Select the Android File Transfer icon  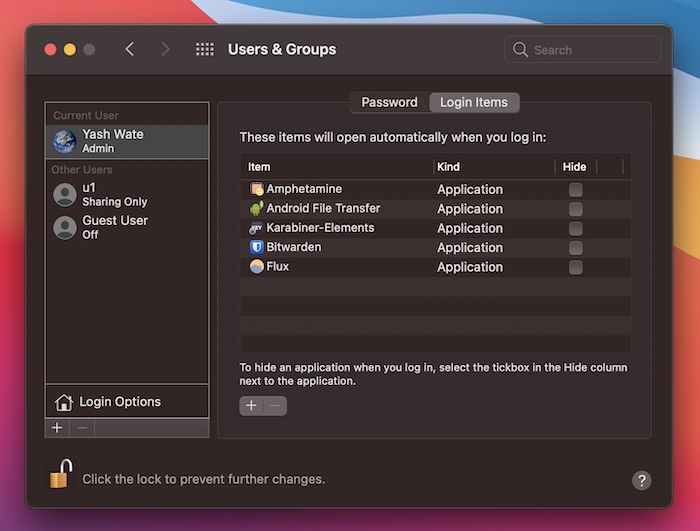[257, 209]
